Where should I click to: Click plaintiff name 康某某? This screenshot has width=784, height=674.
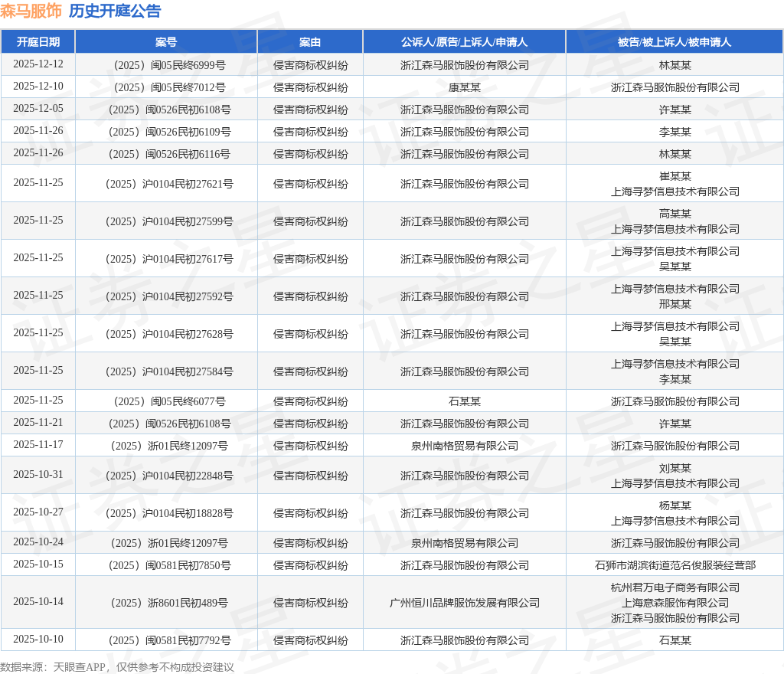(x=465, y=87)
